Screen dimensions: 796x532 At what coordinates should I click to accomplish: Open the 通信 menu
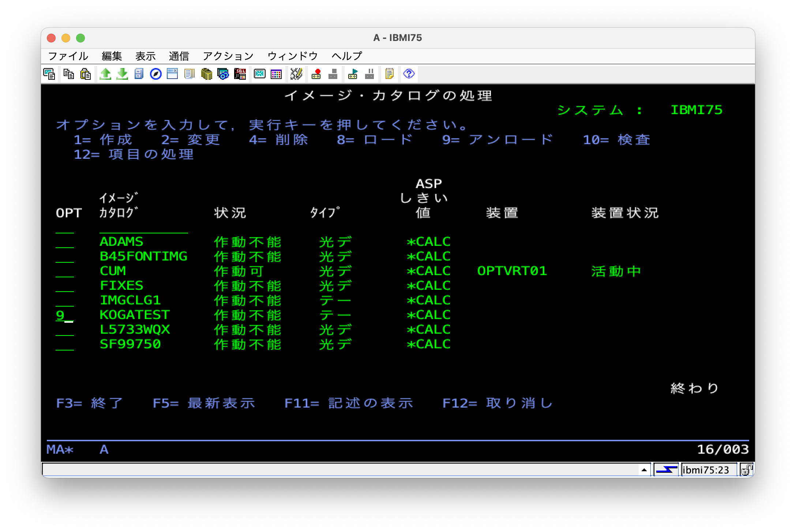pos(179,56)
